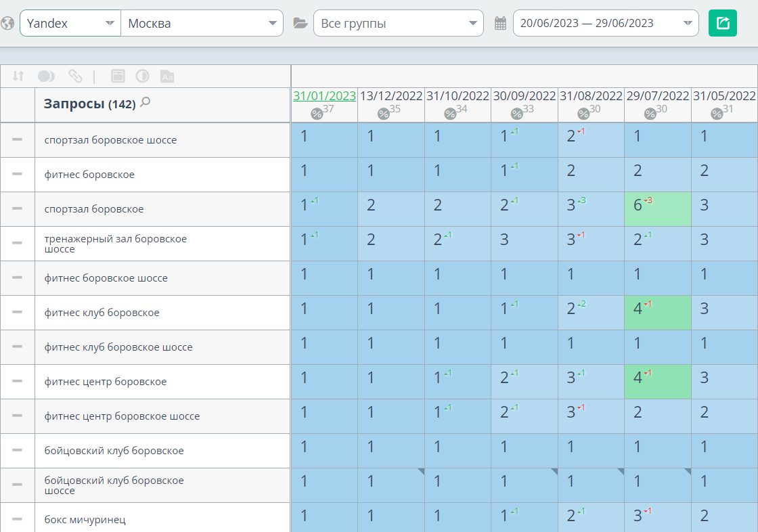758x532 pixels.
Task: Open the Все группы dropdown
Action: pos(398,23)
